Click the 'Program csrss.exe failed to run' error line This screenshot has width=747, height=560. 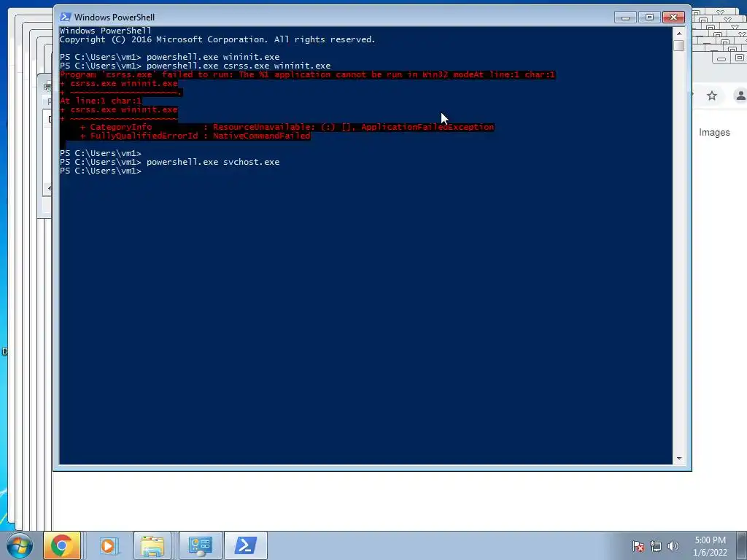pos(307,75)
